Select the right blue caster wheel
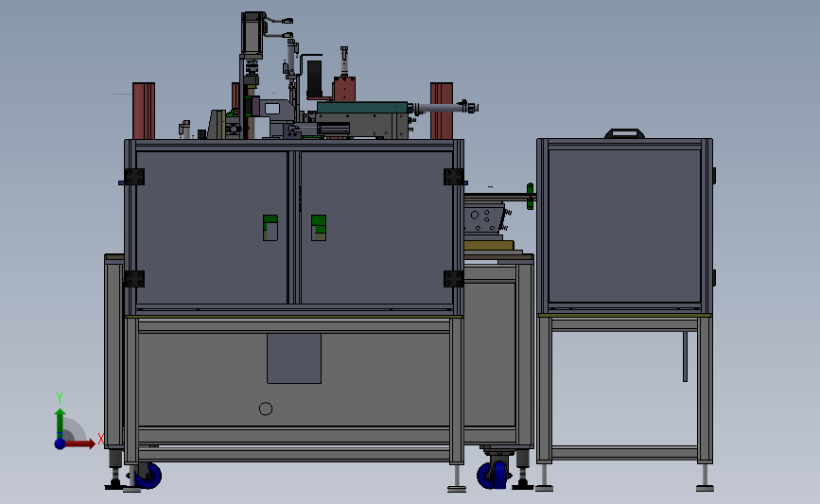Screen dimensions: 820x504 click(492, 474)
